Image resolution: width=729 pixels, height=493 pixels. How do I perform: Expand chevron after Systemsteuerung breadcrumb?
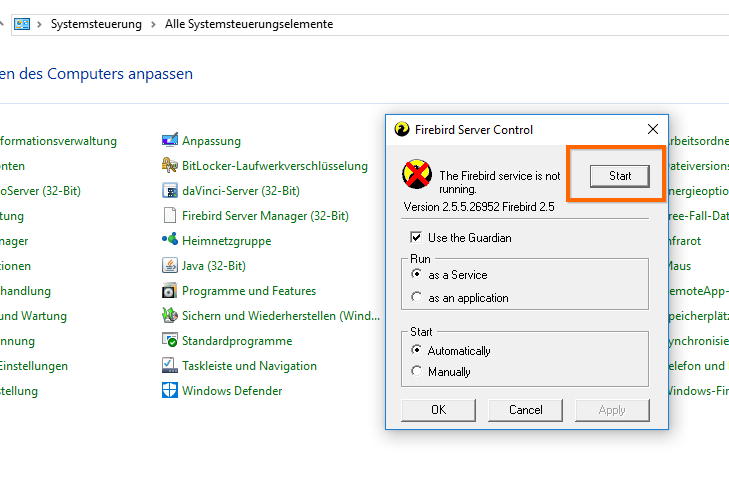pyautogui.click(x=153, y=24)
